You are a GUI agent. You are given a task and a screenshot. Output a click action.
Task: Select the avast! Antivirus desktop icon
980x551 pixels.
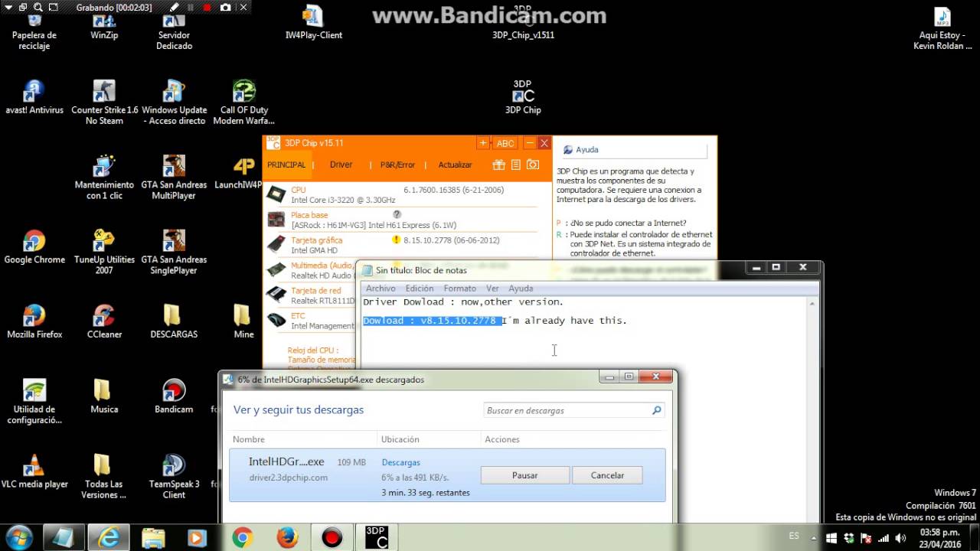[x=34, y=97]
